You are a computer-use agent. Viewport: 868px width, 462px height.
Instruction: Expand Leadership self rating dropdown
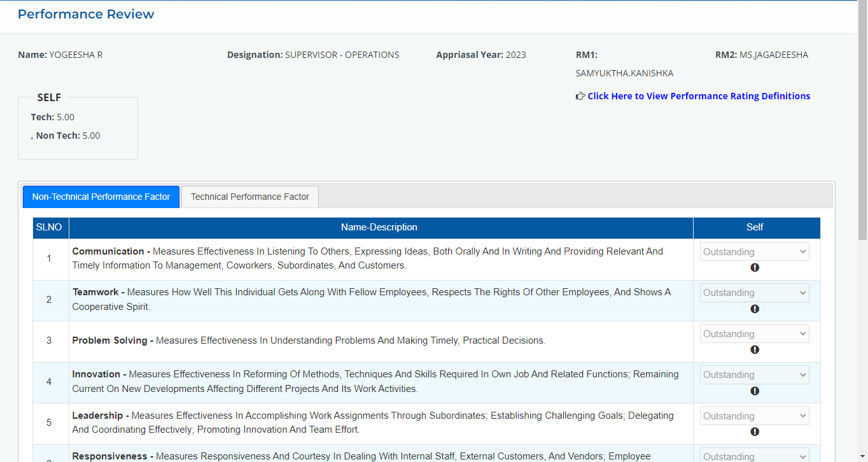coord(754,416)
